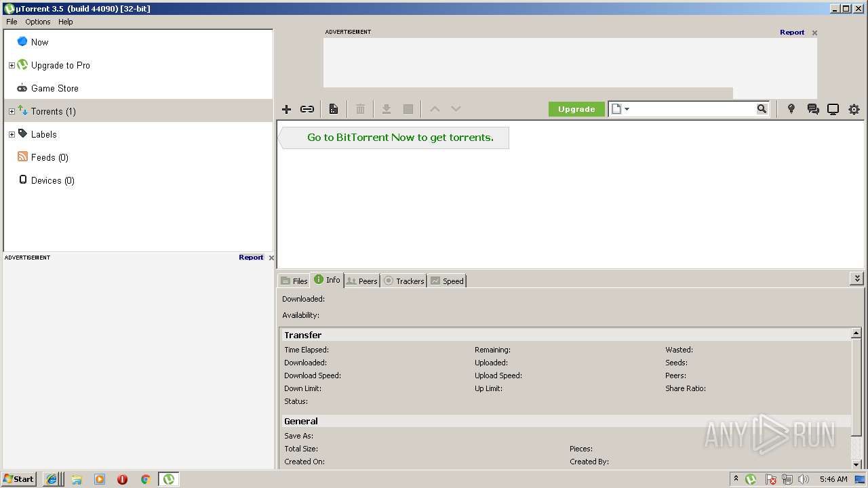Open Preferences with the gear icon
This screenshot has height=488, width=868.
tap(854, 109)
